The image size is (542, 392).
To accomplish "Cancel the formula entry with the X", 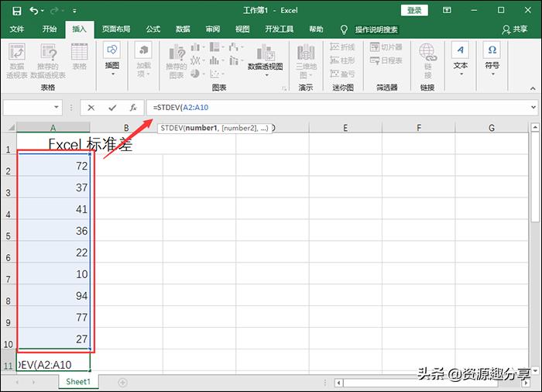I will (x=91, y=108).
